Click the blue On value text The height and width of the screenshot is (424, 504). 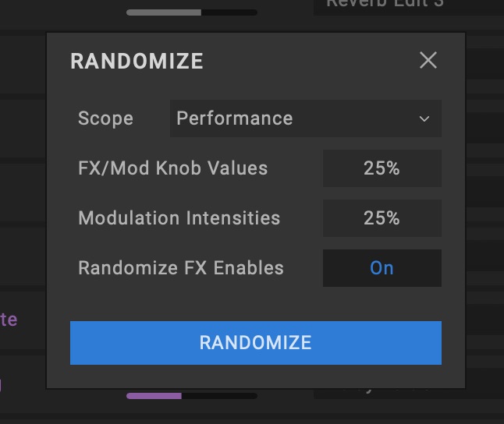[x=382, y=268]
